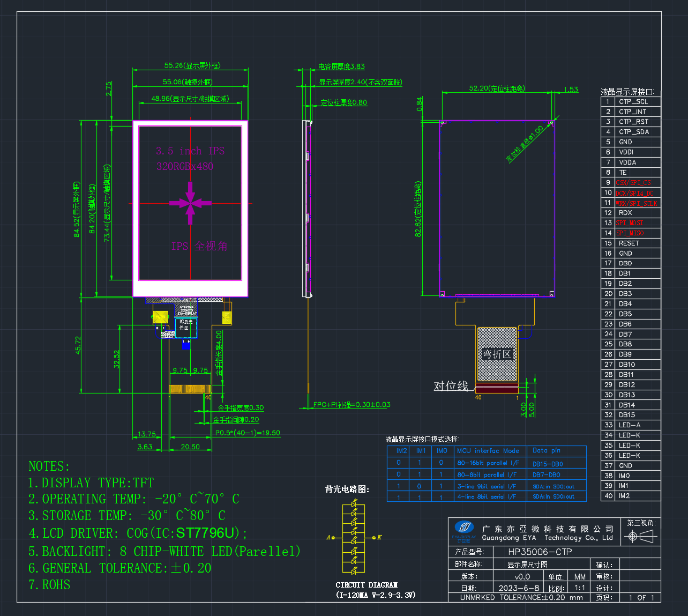The width and height of the screenshot is (688, 616).
Task: Click the ST7796U driver IC text
Action: pos(205,533)
